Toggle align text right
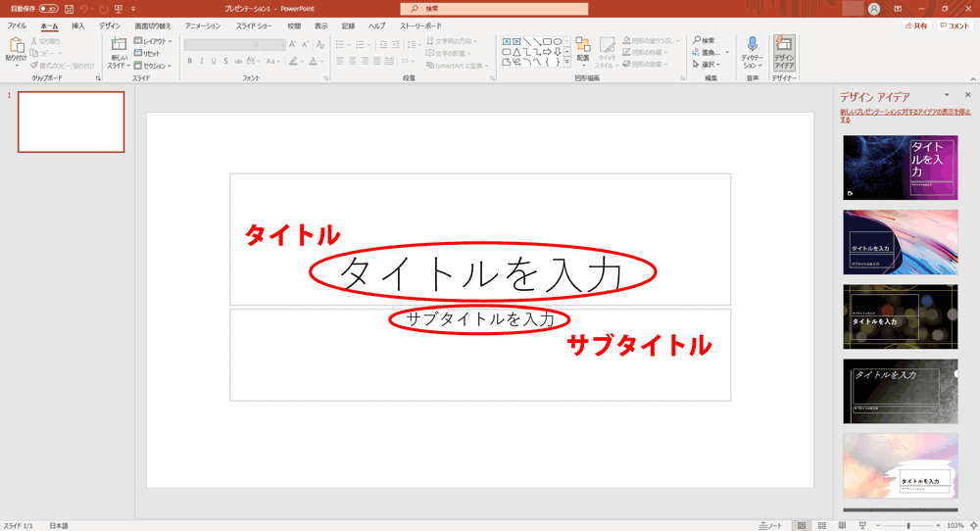980x531 pixels. click(x=365, y=61)
